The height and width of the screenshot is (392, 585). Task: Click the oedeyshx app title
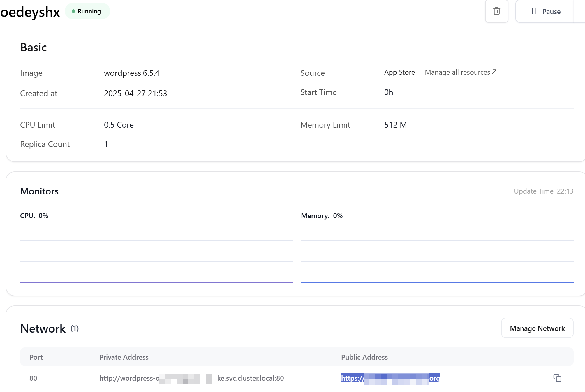30,12
